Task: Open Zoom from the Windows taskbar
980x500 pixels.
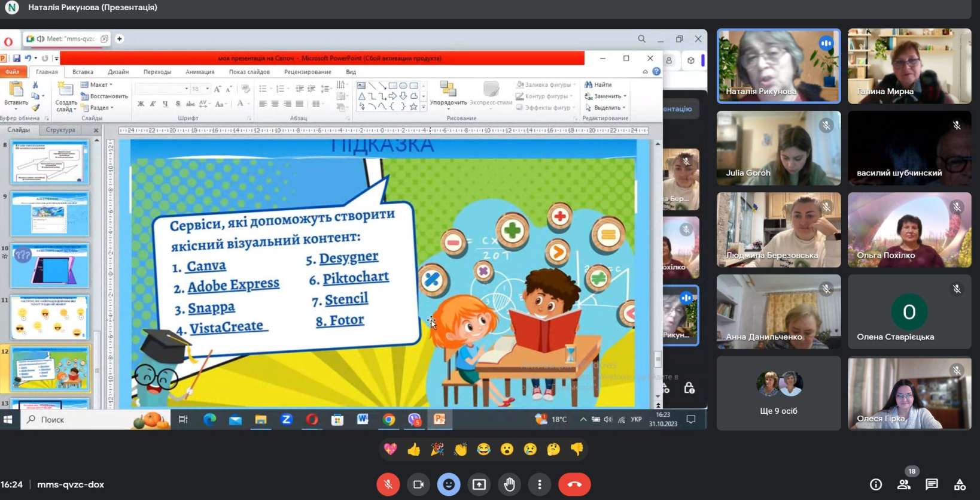Action: 286,420
